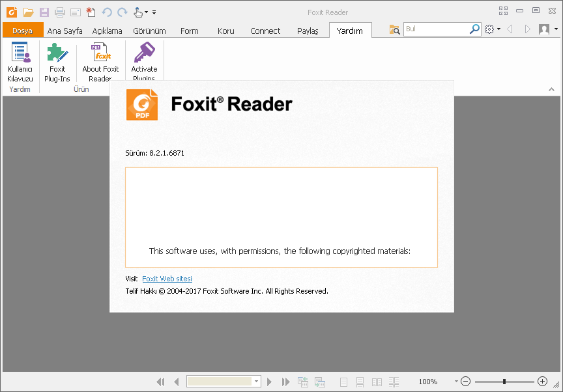The width and height of the screenshot is (563, 392).
Task: Click the Foxit PDF logo in the dialog
Action: 142,105
